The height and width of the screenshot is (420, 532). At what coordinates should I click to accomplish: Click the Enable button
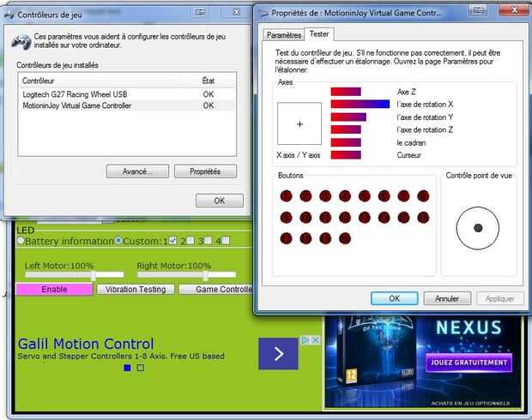54,289
